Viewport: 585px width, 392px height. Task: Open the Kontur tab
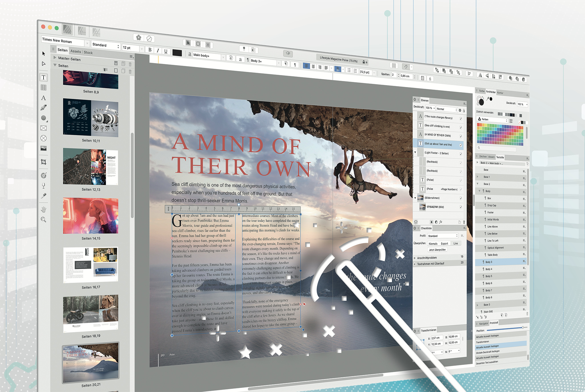coord(500,93)
